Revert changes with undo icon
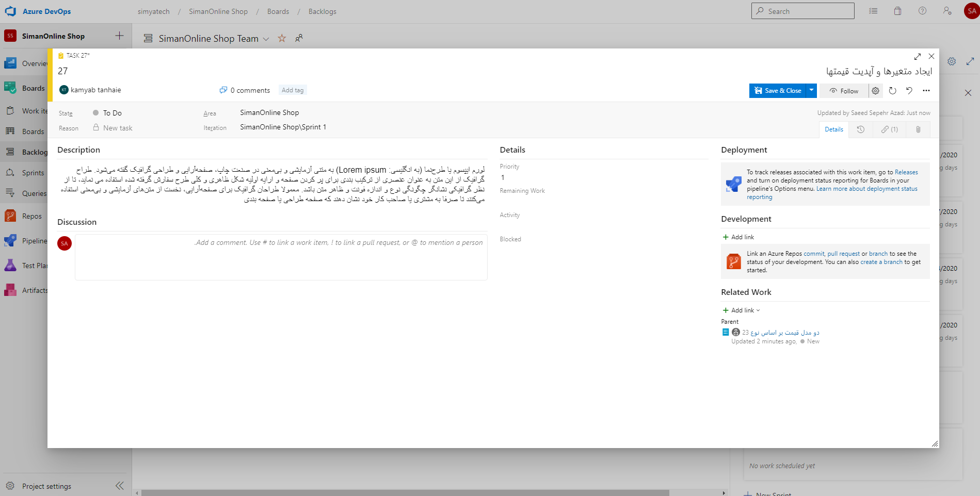The width and height of the screenshot is (980, 496). coord(909,91)
